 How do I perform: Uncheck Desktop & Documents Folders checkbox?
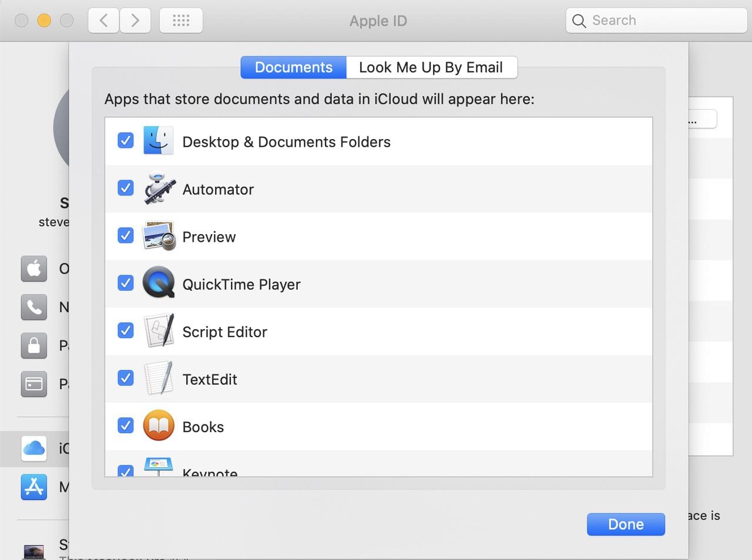126,141
